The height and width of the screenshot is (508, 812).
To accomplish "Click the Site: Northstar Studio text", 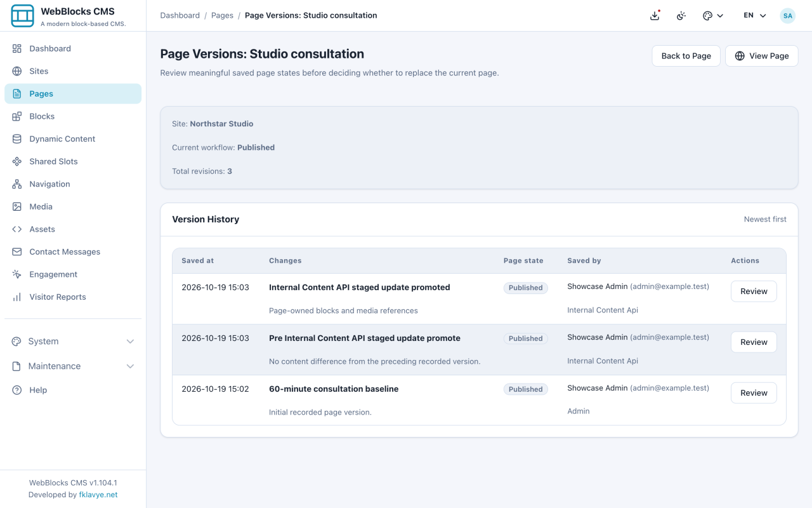I will pyautogui.click(x=213, y=124).
